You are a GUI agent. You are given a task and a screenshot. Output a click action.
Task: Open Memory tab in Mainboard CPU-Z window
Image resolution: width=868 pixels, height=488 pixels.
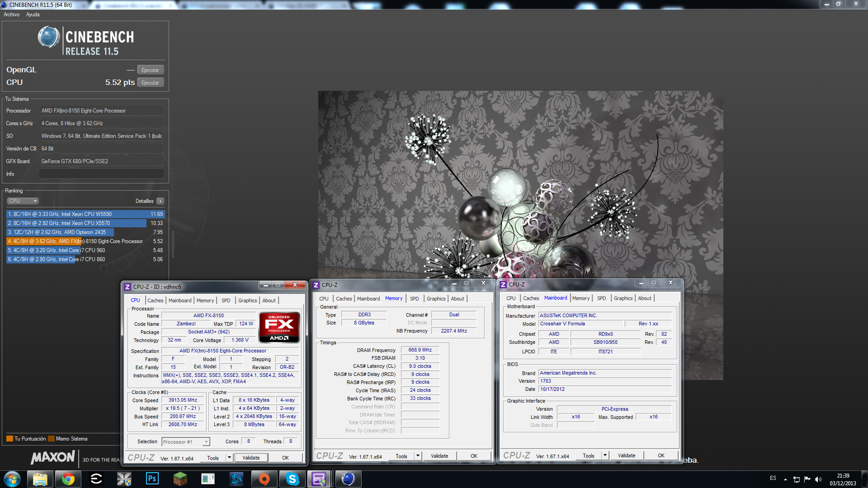[x=581, y=298]
